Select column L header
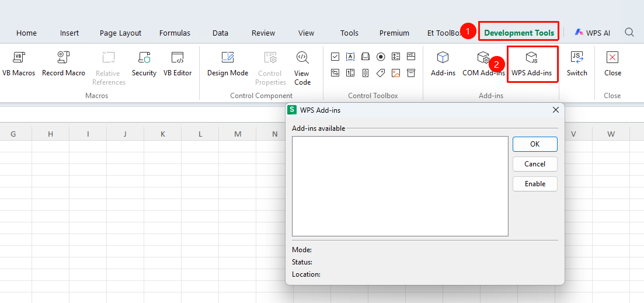The width and height of the screenshot is (644, 303). [200, 134]
